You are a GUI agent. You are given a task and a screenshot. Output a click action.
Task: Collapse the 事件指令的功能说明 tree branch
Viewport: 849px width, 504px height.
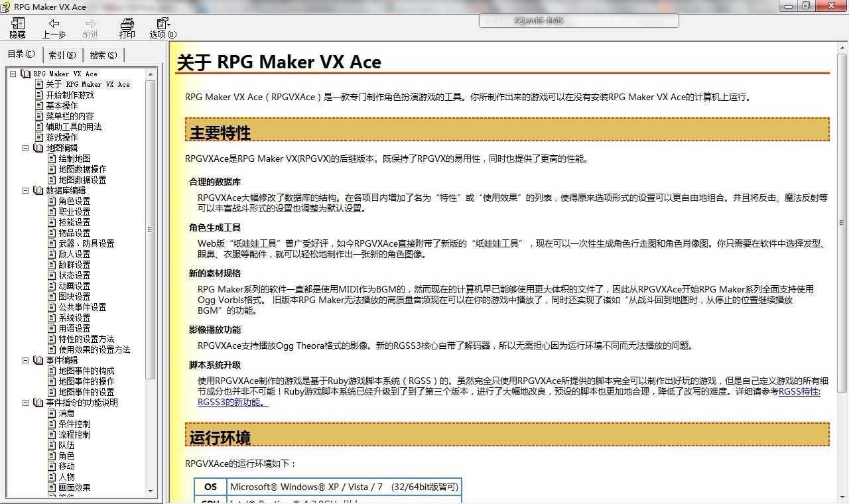pos(26,403)
